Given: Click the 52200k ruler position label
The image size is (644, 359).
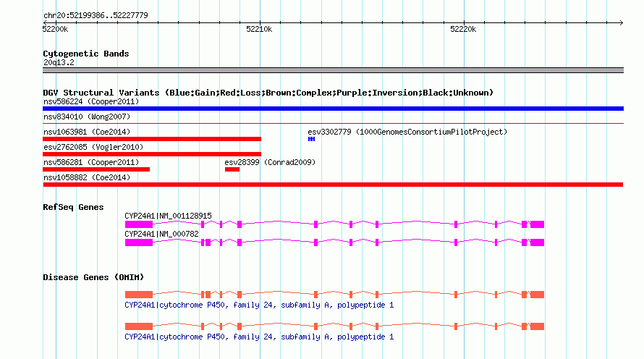Looking at the screenshot, I should [x=55, y=29].
